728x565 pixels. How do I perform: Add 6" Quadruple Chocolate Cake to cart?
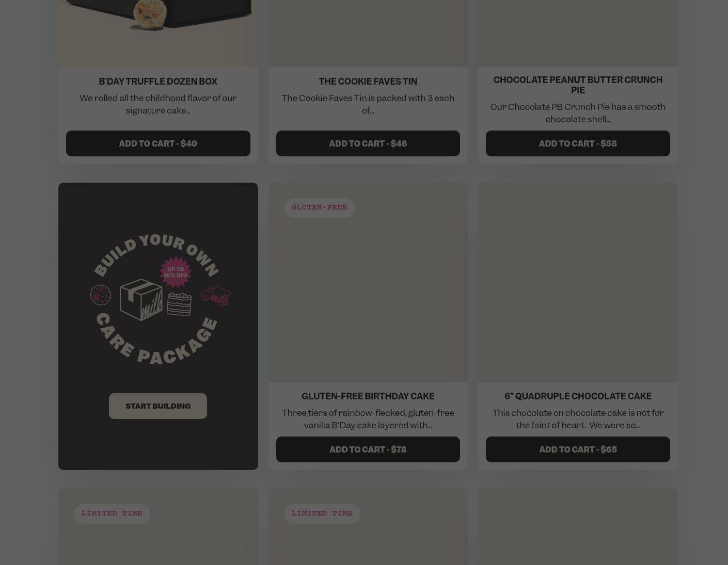(578, 449)
